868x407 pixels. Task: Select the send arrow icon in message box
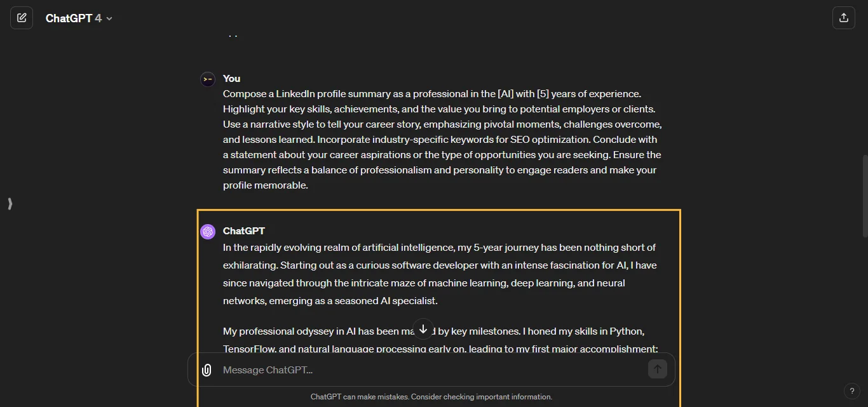point(658,369)
